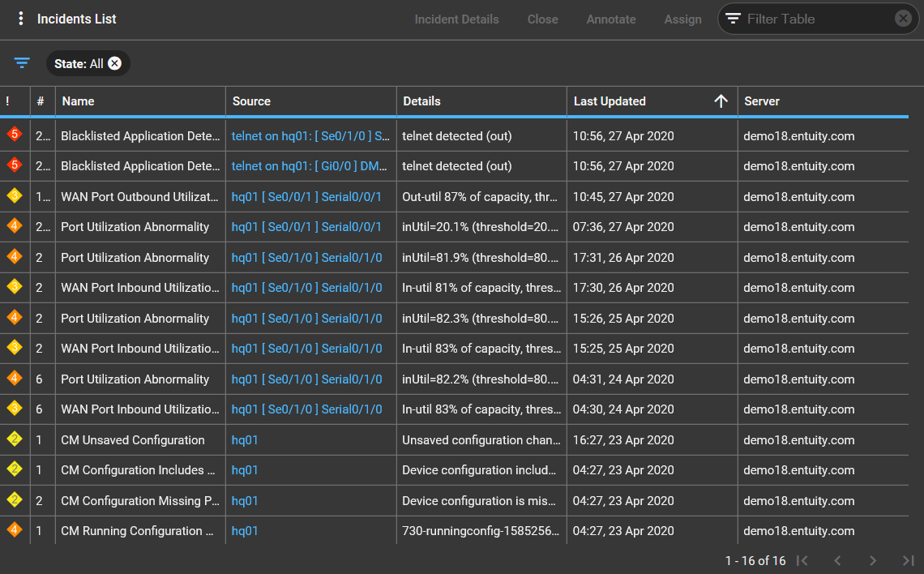Viewport: 924px width, 574px height.
Task: Sort by the Name column header
Action: point(79,101)
